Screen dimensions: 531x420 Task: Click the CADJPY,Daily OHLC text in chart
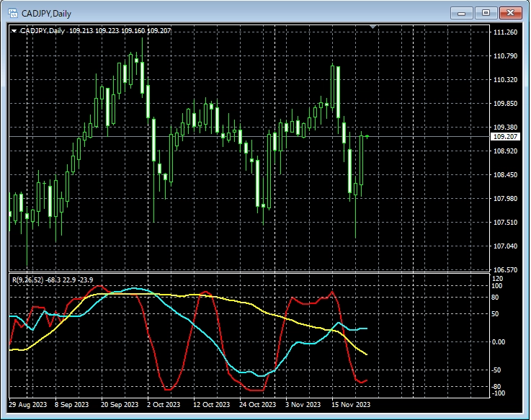pyautogui.click(x=94, y=31)
